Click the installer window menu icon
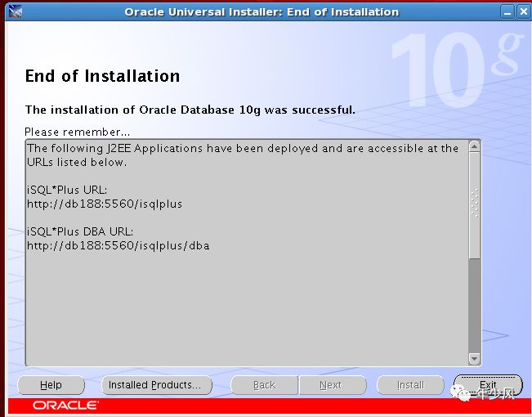Screen dimensions: 532x417 (16, 12)
